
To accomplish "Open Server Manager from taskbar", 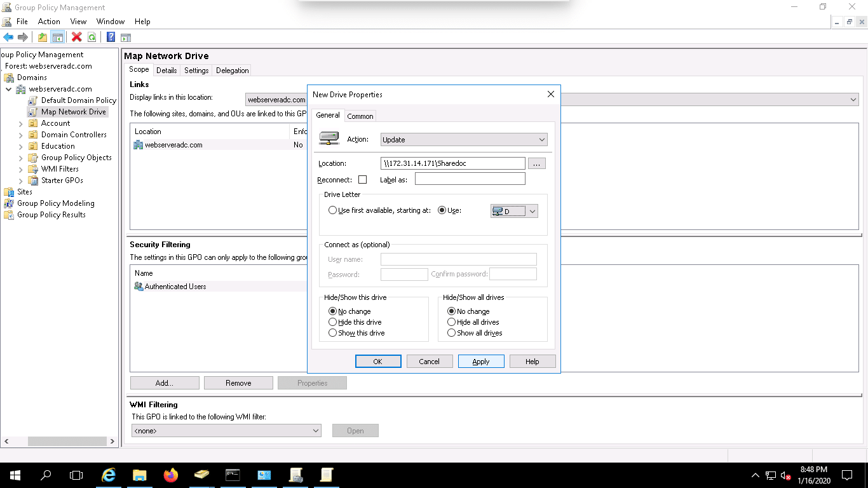I will pos(264,475).
